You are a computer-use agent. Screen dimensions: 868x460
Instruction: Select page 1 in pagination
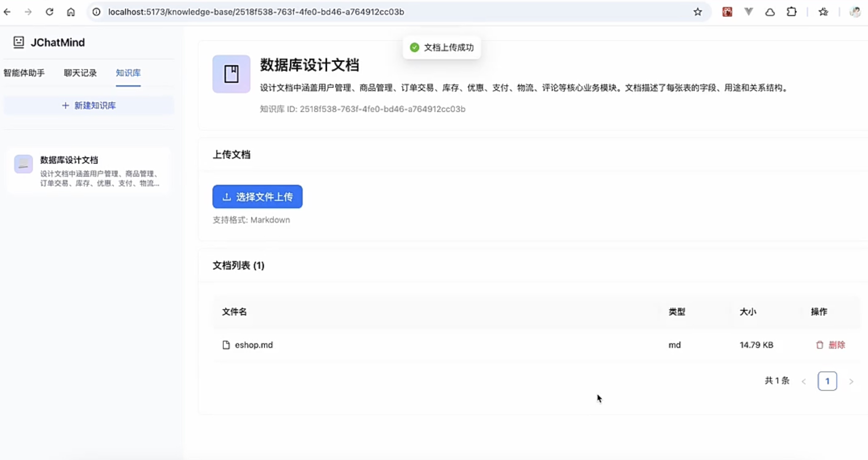827,381
